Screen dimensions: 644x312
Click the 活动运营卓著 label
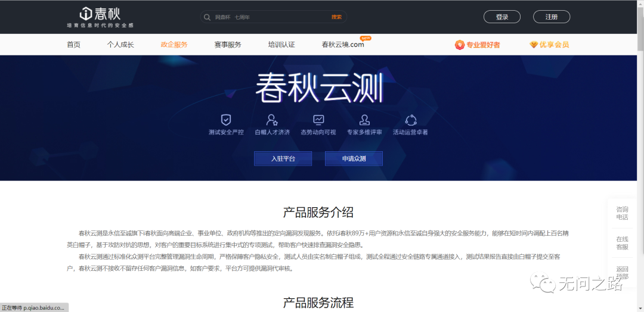(x=411, y=132)
